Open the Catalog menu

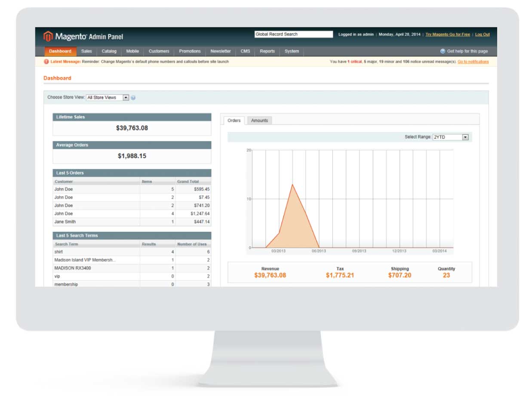coord(109,51)
